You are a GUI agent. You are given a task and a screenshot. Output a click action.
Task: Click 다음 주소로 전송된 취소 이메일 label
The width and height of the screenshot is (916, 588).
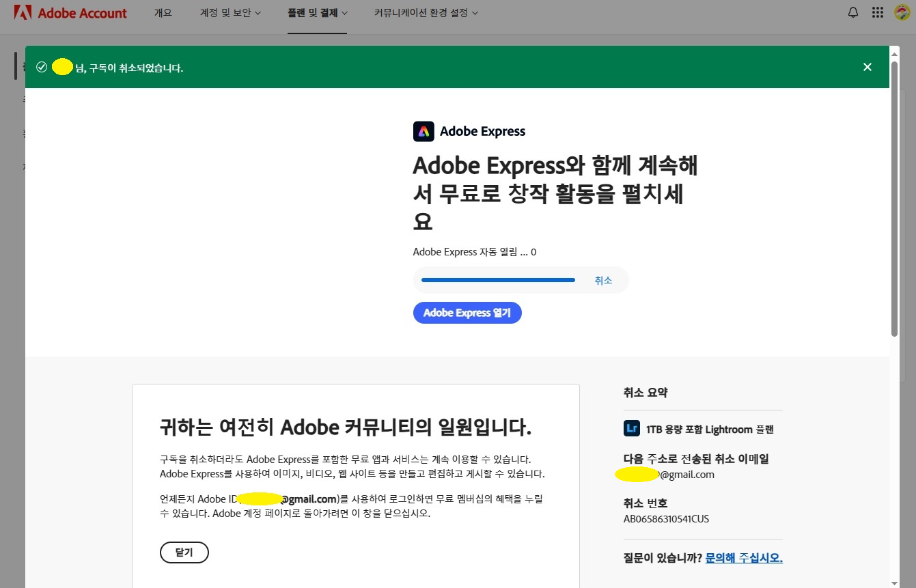697,459
